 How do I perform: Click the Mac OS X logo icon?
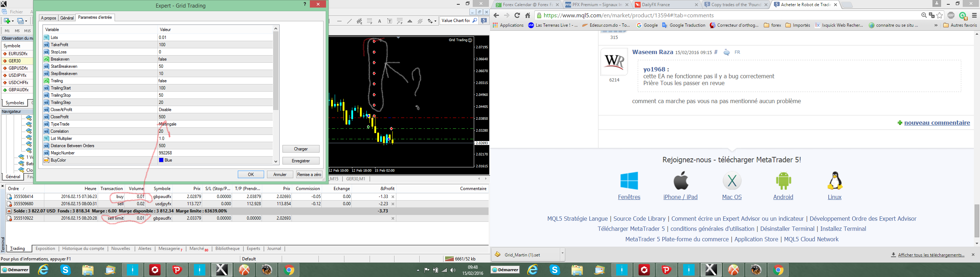[732, 181]
